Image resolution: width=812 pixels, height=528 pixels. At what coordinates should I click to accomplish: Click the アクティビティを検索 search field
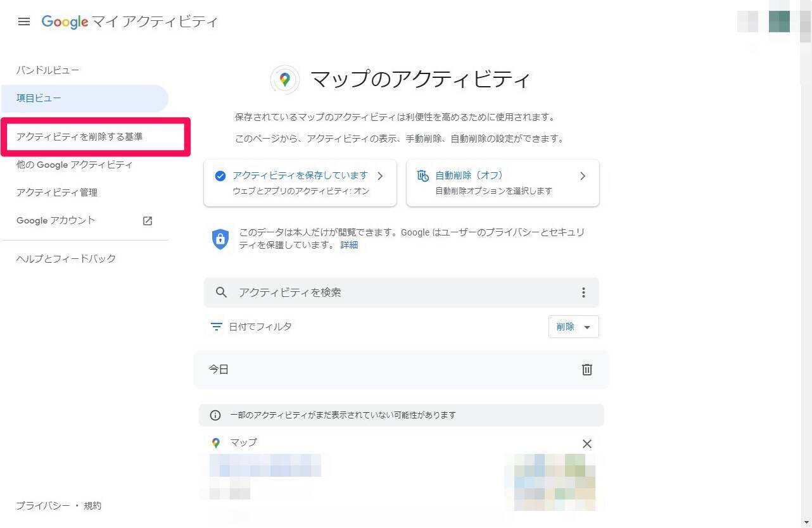(402, 292)
